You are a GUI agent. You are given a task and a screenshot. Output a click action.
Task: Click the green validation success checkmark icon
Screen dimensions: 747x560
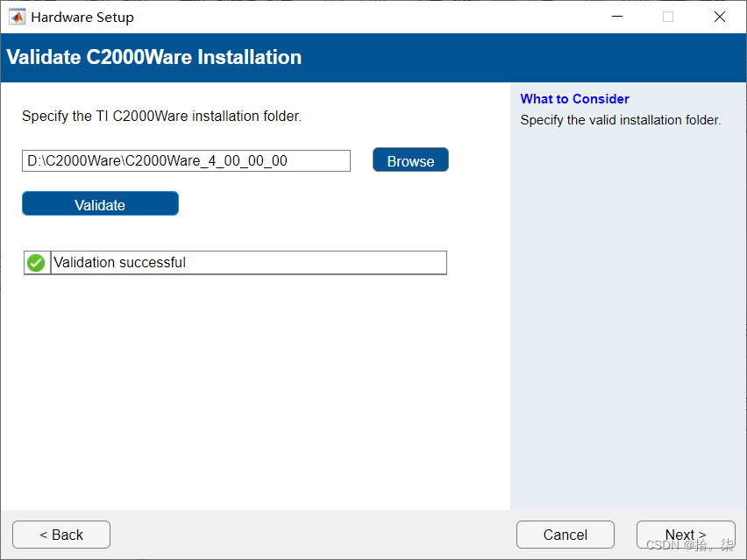click(36, 263)
